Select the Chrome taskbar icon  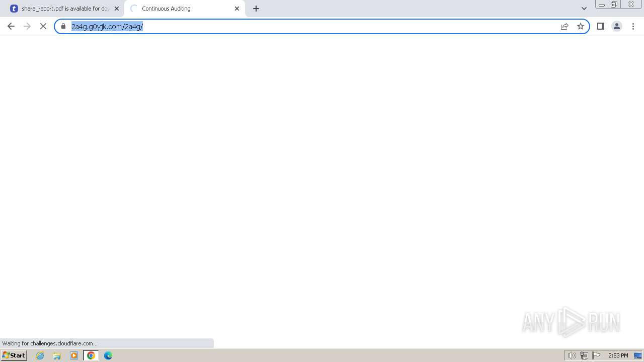91,355
